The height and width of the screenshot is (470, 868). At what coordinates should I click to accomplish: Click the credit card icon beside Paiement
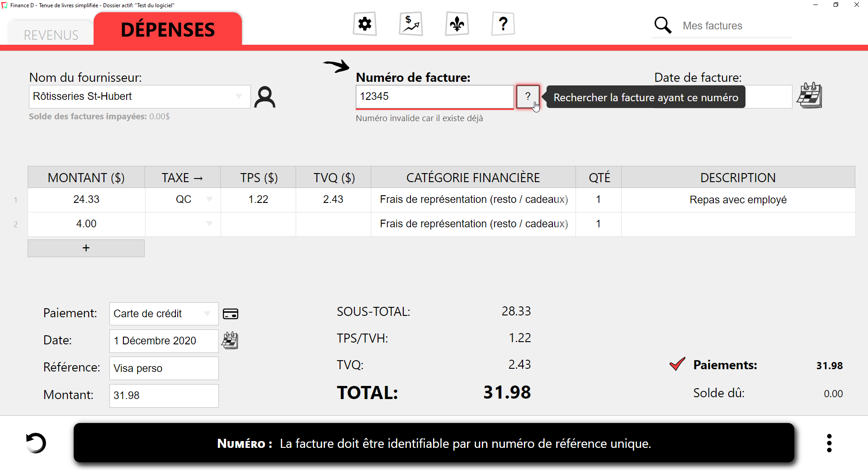click(231, 314)
